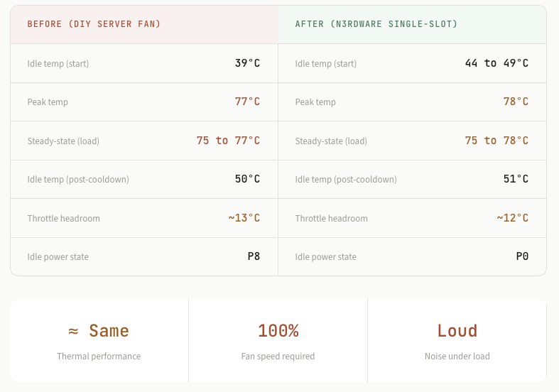
Task: Click the After post-cooldown value 51°C
Action: tap(516, 179)
